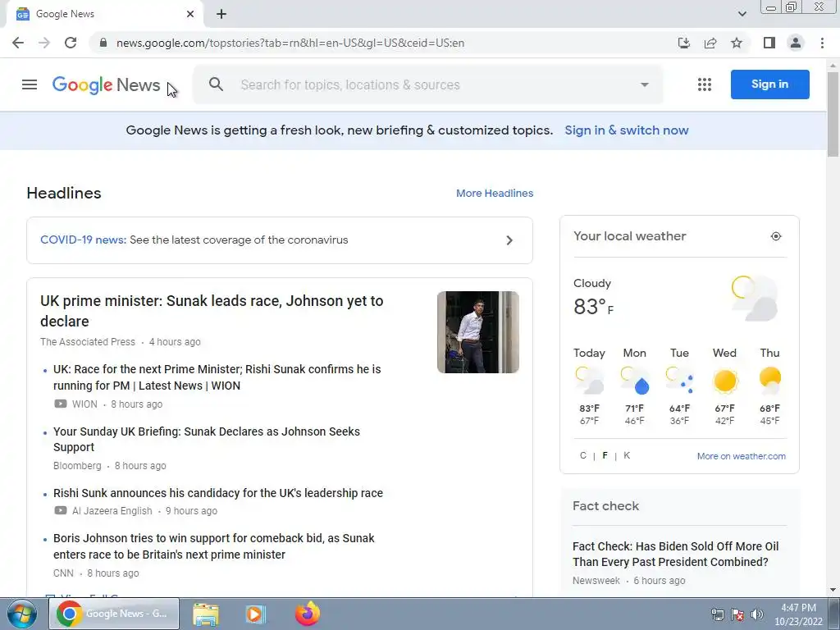Open the Sunak leads race headline
This screenshot has height=630, width=840.
tap(212, 311)
